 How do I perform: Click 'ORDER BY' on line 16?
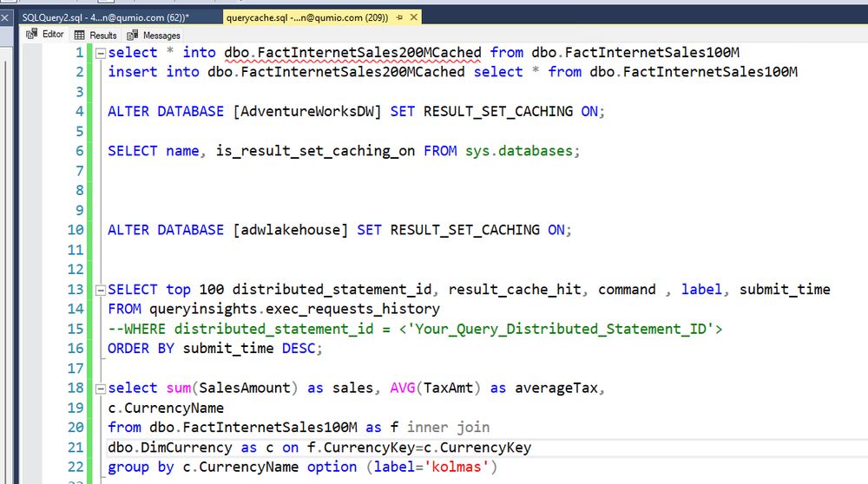(141, 349)
